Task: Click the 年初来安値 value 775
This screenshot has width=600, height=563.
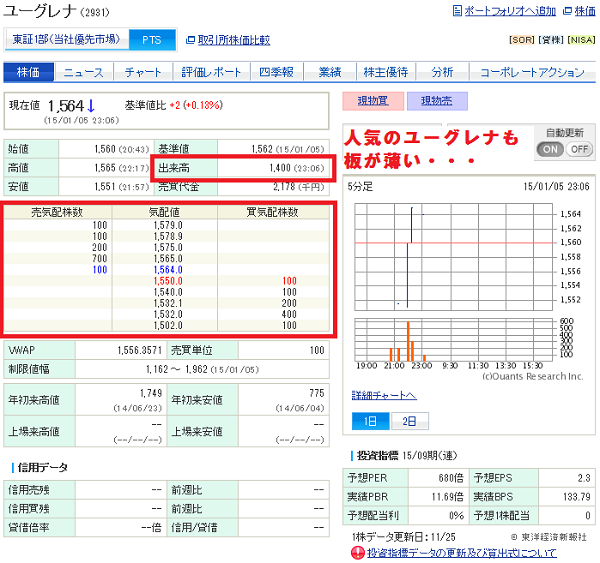Action: pos(316,393)
